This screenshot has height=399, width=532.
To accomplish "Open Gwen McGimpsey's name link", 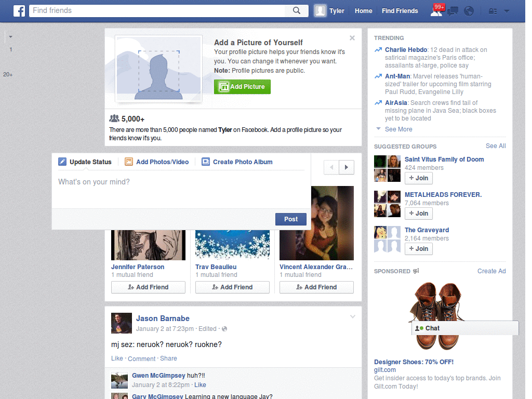I will point(158,376).
